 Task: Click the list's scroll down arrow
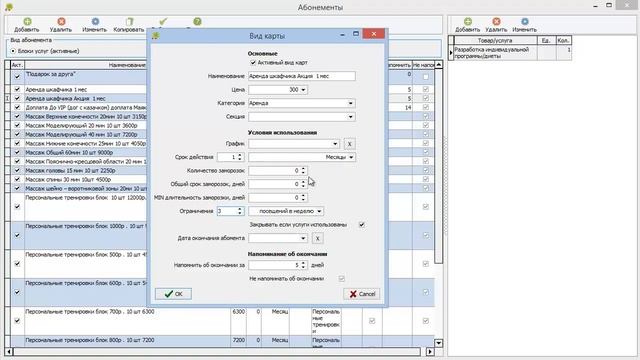pyautogui.click(x=438, y=343)
